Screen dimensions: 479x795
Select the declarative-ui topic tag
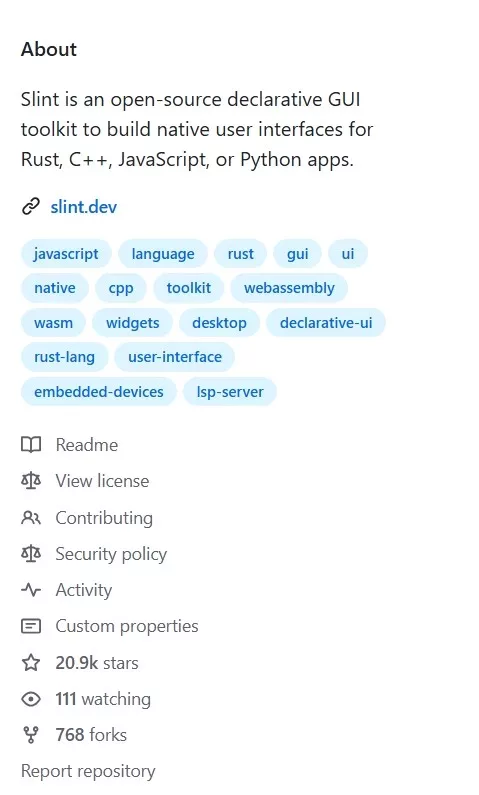pos(326,322)
